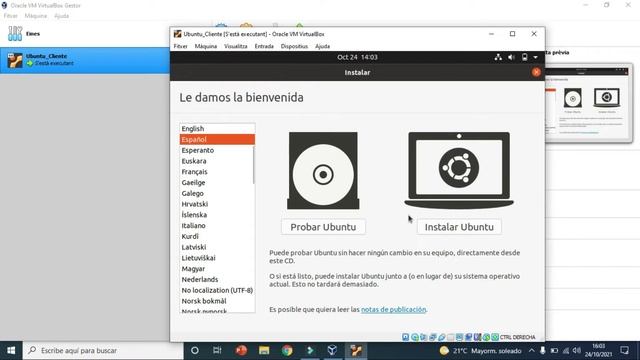Click the Ubuntu network icon in top bar
Screen dimensions: 640x360
coord(498,57)
